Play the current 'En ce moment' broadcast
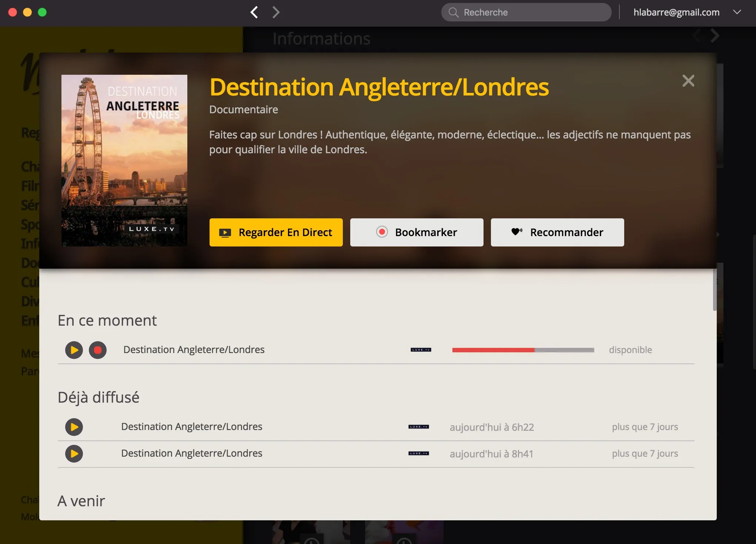This screenshot has width=756, height=544. [x=74, y=350]
